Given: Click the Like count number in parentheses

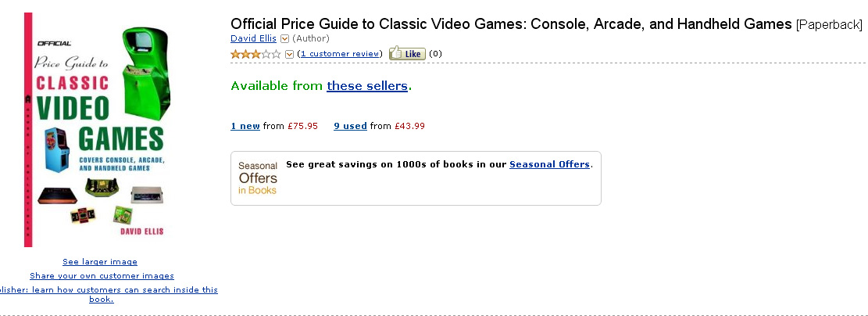Looking at the screenshot, I should pyautogui.click(x=435, y=54).
